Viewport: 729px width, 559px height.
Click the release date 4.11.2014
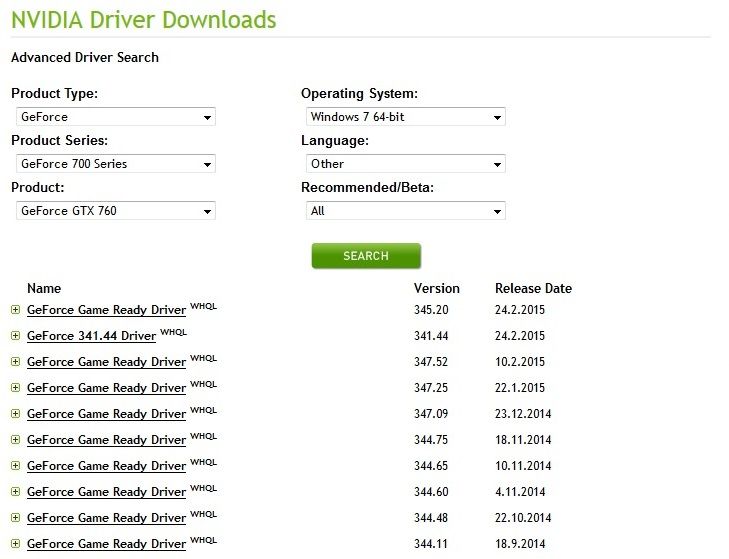(520, 492)
